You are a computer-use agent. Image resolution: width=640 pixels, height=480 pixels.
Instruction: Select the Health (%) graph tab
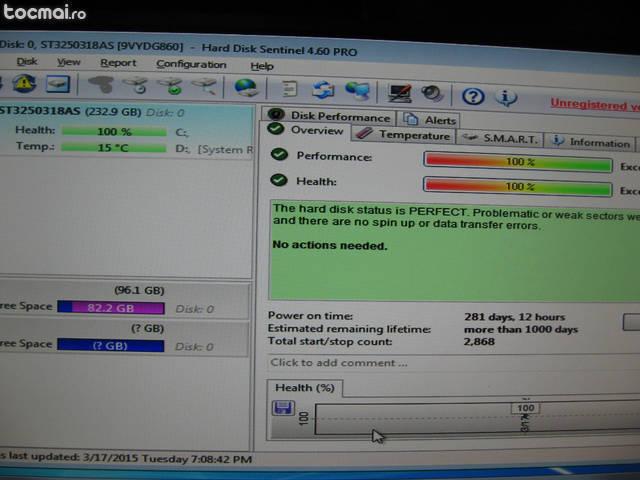305,388
